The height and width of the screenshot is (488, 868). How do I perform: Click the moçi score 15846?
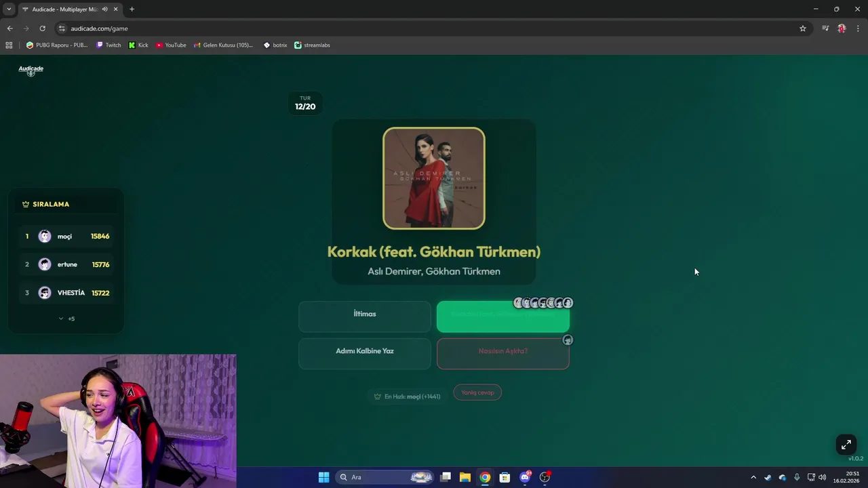(x=100, y=237)
